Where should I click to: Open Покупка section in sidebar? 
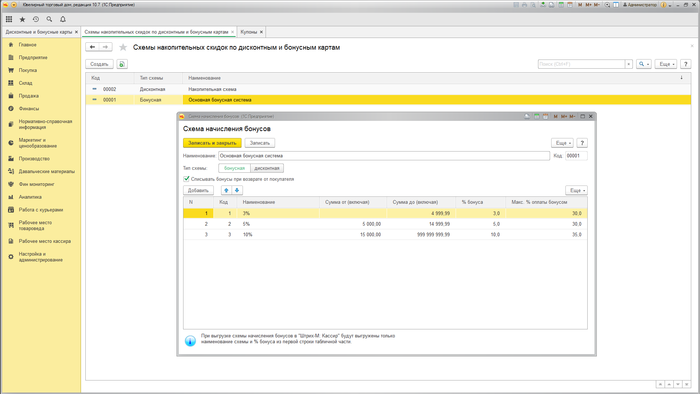pos(28,70)
